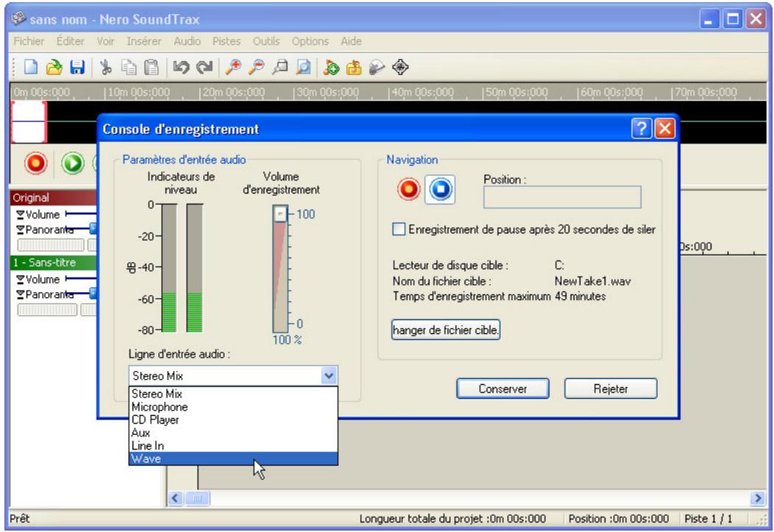The width and height of the screenshot is (774, 532).
Task: Start recording from the main window red button
Action: (x=36, y=163)
